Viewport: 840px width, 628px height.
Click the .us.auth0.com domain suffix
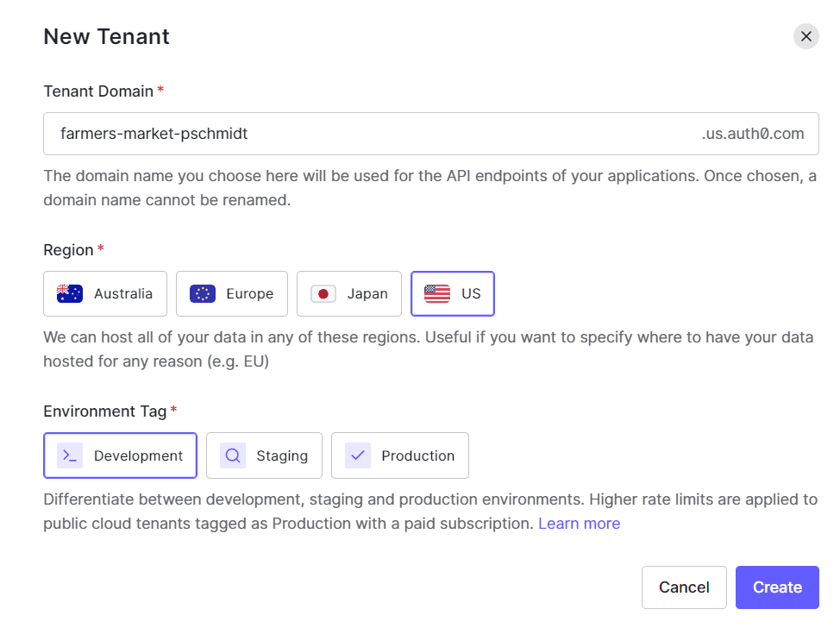pos(753,134)
